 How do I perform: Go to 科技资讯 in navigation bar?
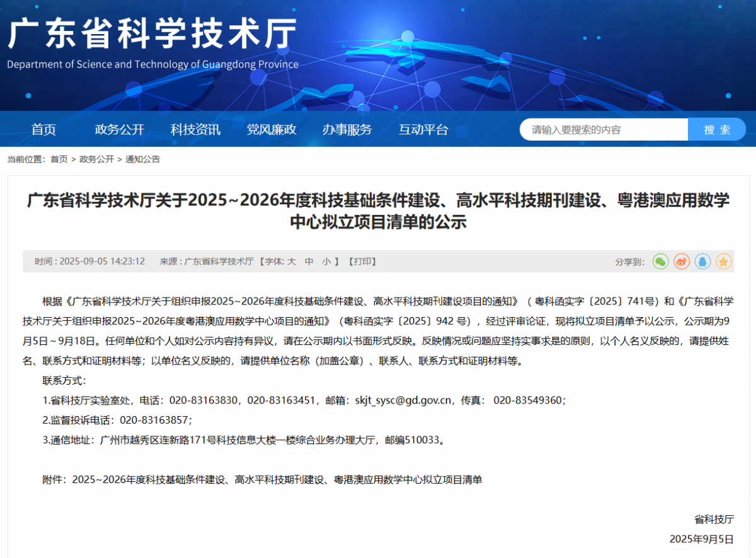coord(195,130)
